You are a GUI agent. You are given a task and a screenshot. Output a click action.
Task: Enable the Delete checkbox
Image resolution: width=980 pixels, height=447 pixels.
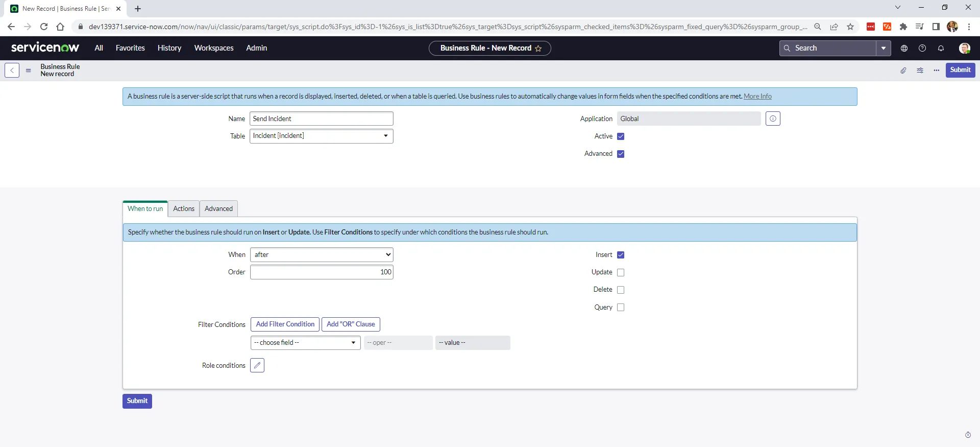[621, 290]
